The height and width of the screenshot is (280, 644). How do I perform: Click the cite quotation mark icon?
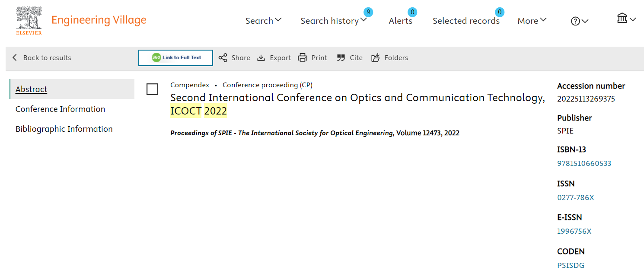click(341, 58)
